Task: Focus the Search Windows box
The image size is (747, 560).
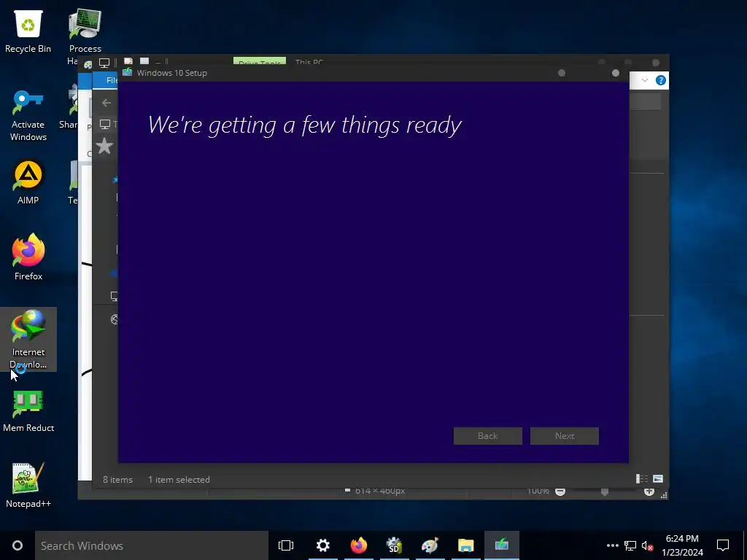Action: (152, 545)
